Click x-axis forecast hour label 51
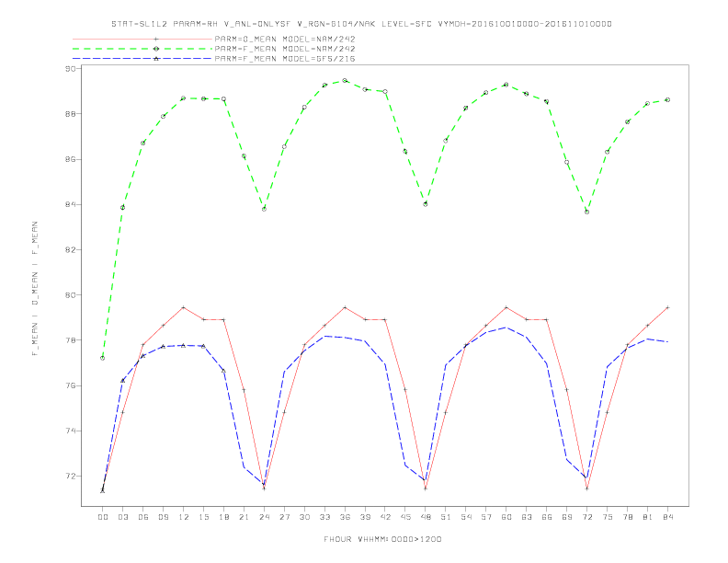The height and width of the screenshot is (563, 728). (446, 517)
